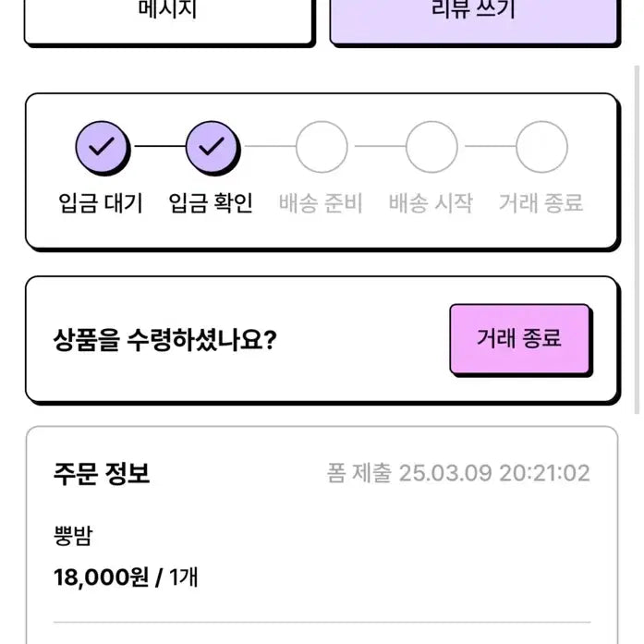This screenshot has width=644, height=644.
Task: Select the greyed 배송 시작 label
Action: [431, 203]
